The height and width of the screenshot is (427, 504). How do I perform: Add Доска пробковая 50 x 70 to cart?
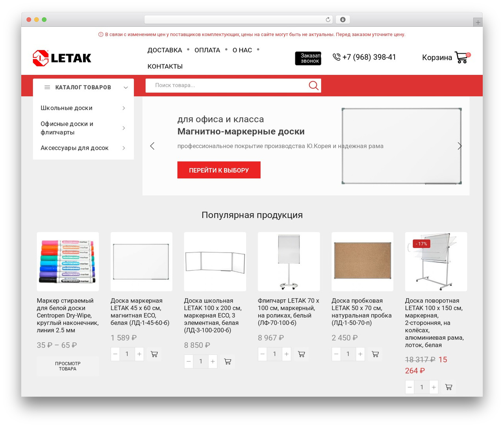[375, 354]
